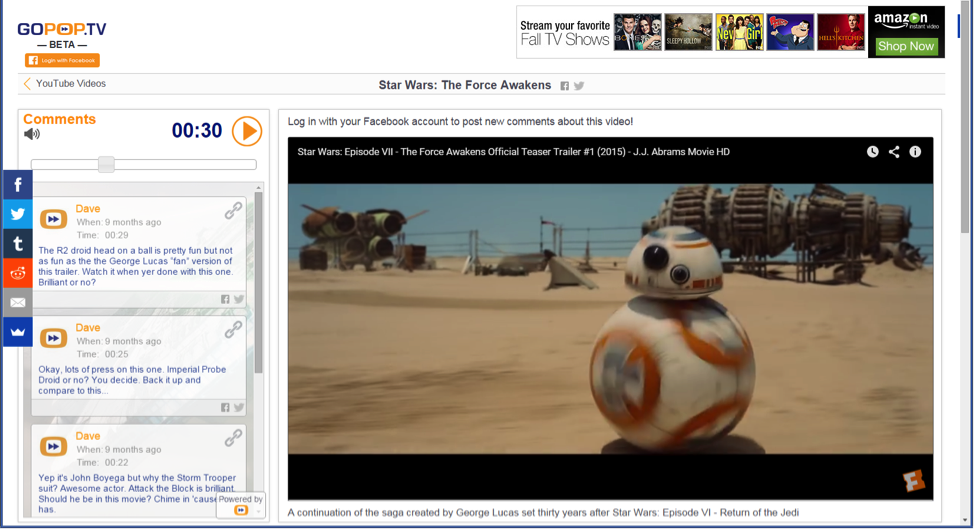The image size is (975, 529).
Task: Share on Tumblr from the side share bar
Action: tap(18, 244)
